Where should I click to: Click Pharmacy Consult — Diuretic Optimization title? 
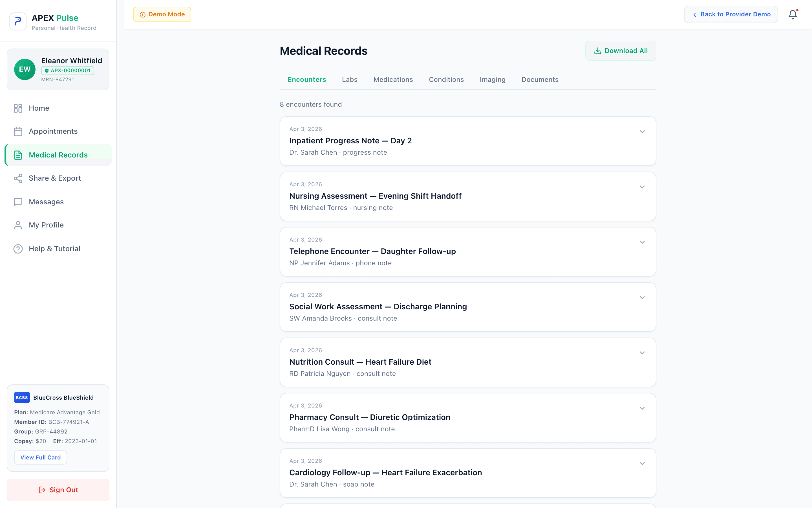[x=369, y=417]
